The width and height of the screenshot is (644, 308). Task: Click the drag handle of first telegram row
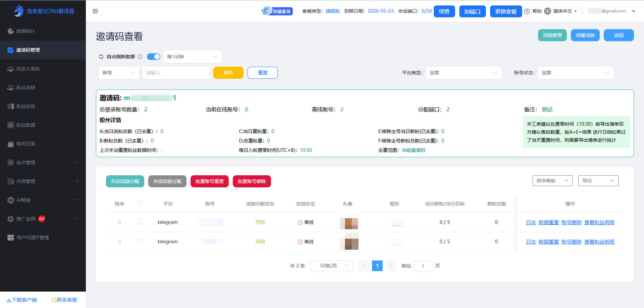pyautogui.click(x=119, y=222)
